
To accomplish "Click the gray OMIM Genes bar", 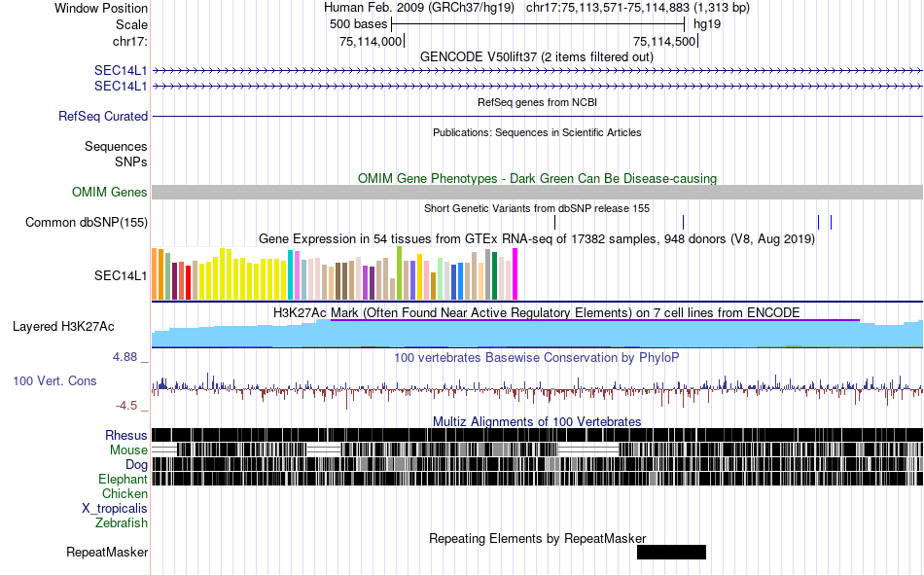I will pyautogui.click(x=538, y=193).
